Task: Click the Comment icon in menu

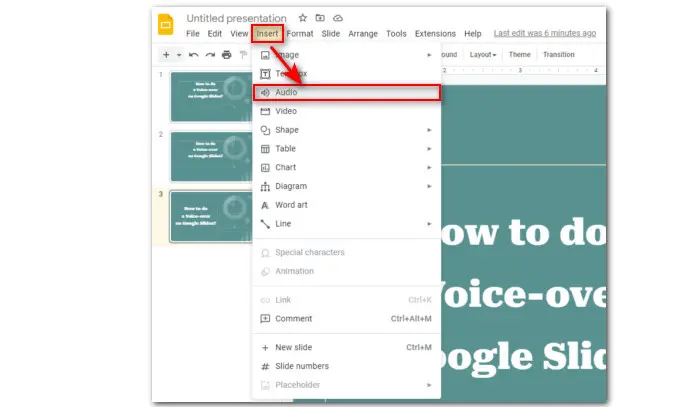Action: pyautogui.click(x=265, y=319)
